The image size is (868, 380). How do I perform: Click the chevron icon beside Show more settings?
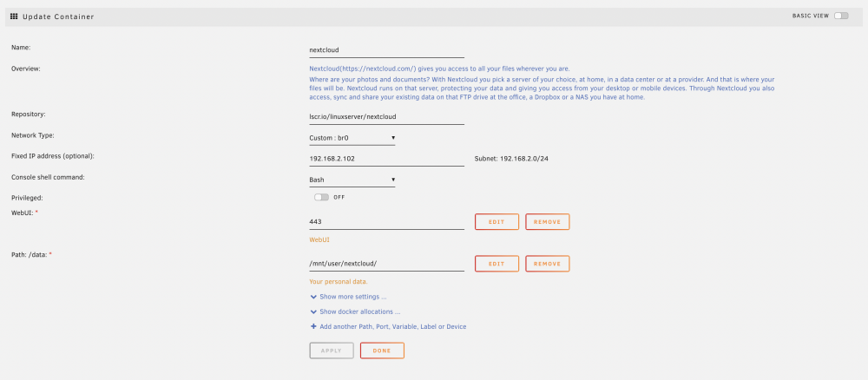(314, 297)
